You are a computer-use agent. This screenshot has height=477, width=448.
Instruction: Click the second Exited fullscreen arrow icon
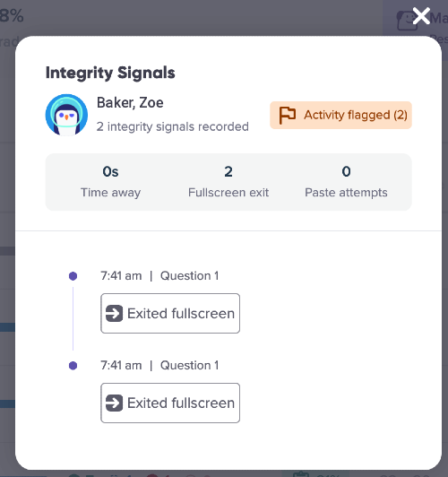pyautogui.click(x=115, y=403)
